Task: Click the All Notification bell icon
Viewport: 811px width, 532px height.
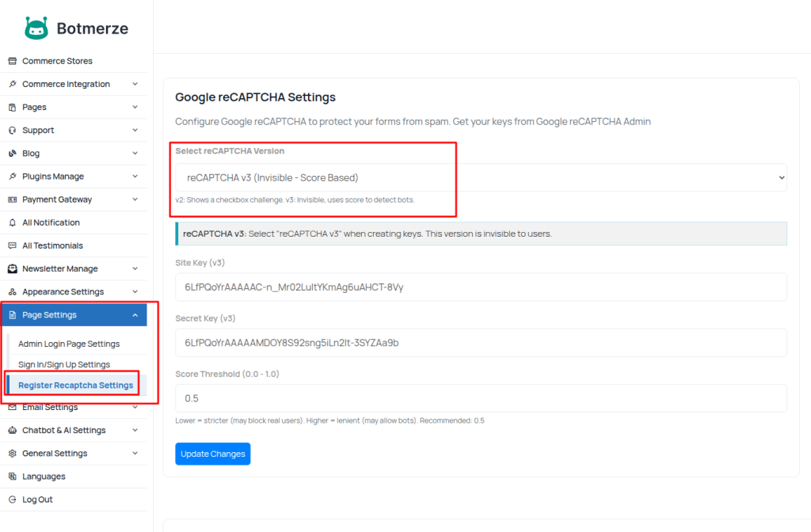Action: pos(13,223)
